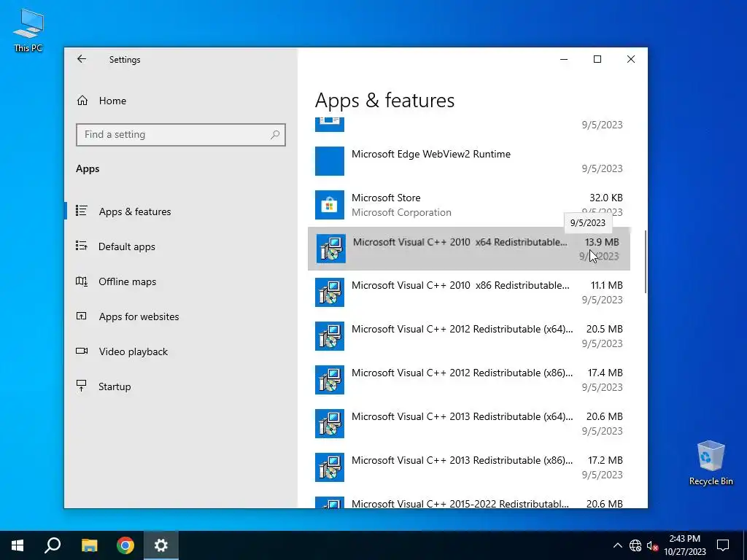The image size is (747, 560).
Task: Click the Visual C++ 2012 (x86) installer icon
Action: point(330,380)
